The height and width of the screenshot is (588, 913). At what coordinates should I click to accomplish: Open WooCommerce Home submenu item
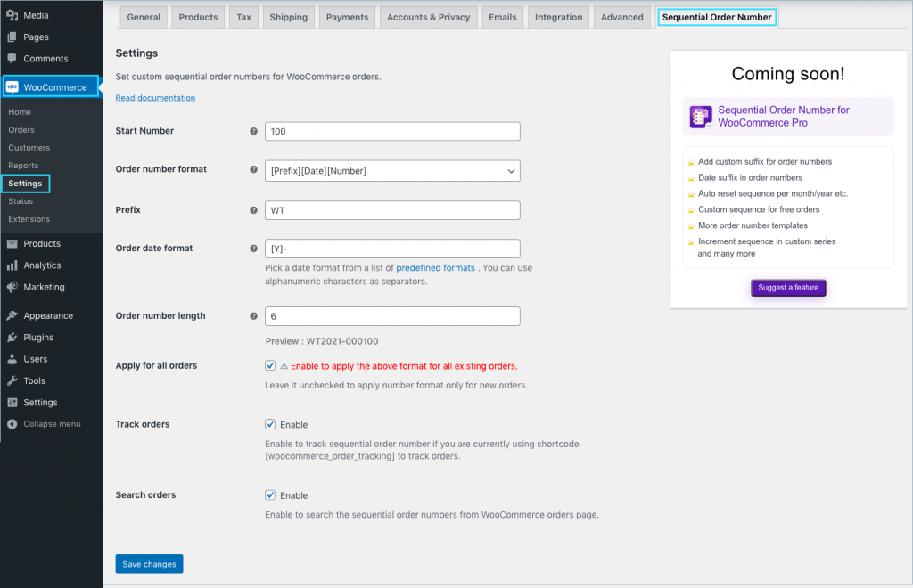[20, 111]
